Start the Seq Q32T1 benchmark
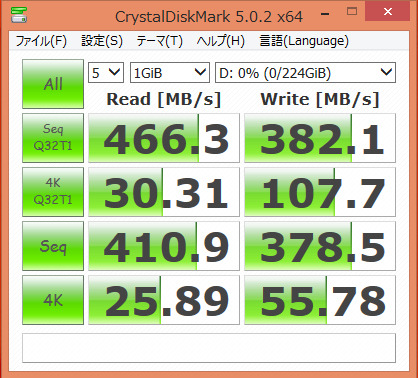This screenshot has height=378, width=418. (x=53, y=138)
